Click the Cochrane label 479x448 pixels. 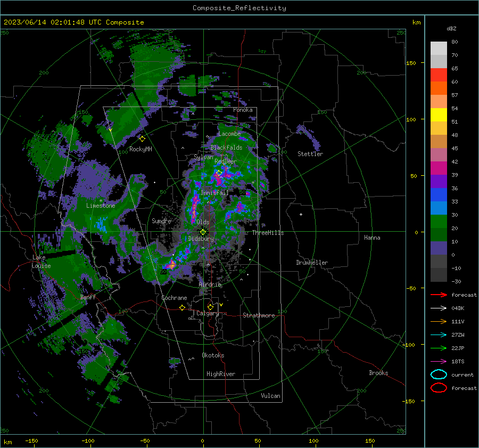tap(174, 298)
